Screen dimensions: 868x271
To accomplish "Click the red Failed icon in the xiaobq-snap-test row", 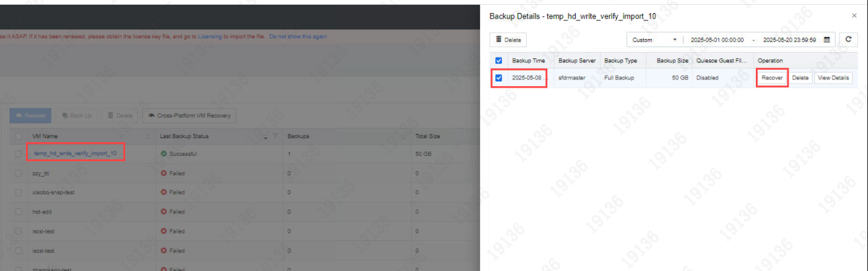I will click(x=163, y=192).
